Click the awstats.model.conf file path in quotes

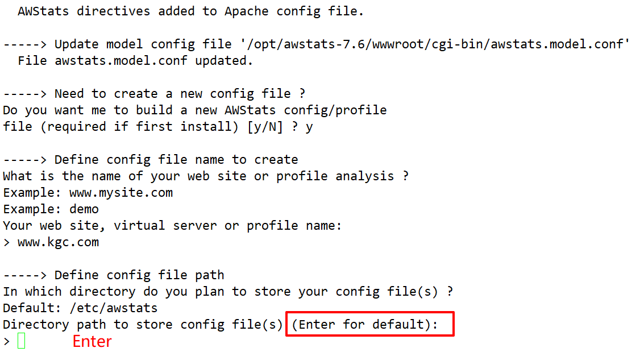(x=431, y=44)
